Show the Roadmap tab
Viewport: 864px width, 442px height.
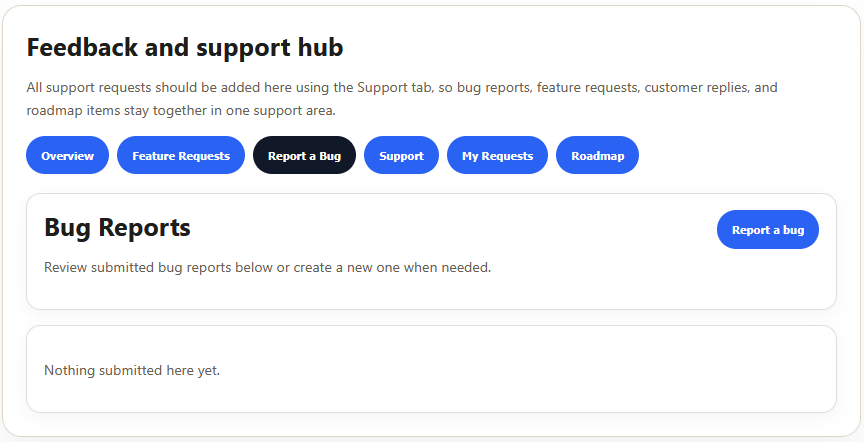tap(597, 155)
